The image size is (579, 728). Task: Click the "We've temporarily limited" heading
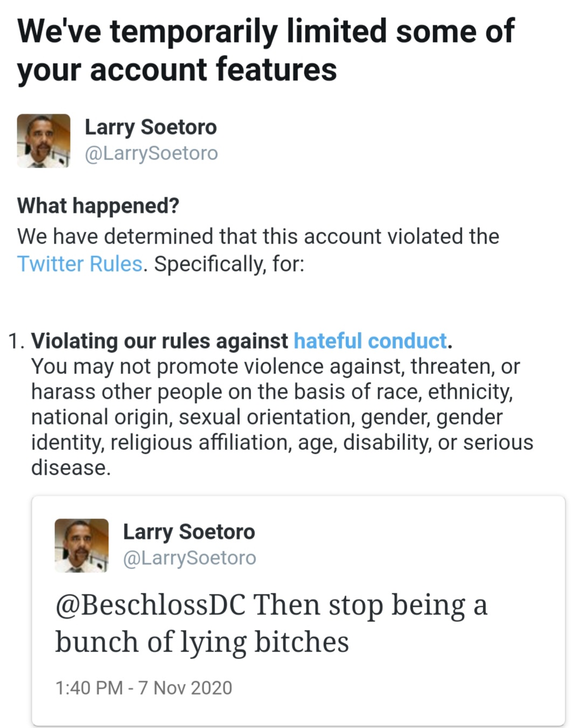266,31
